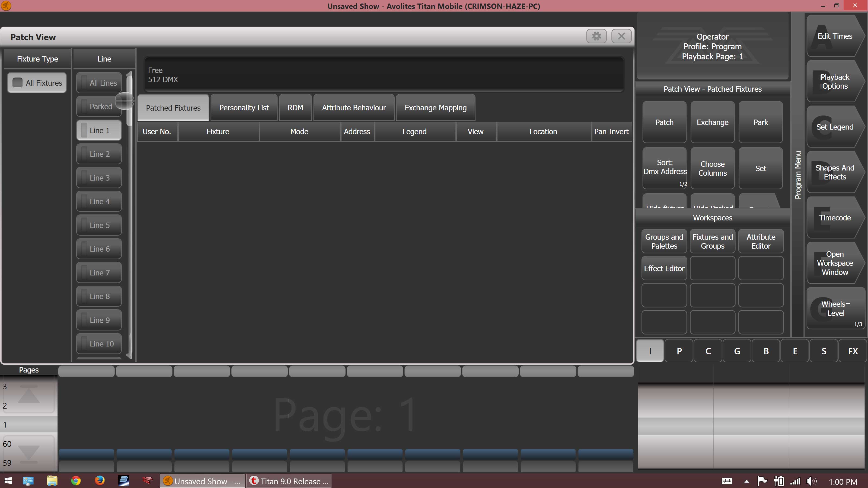Click the Action Center flag icon
The width and height of the screenshot is (868, 488).
pyautogui.click(x=762, y=481)
